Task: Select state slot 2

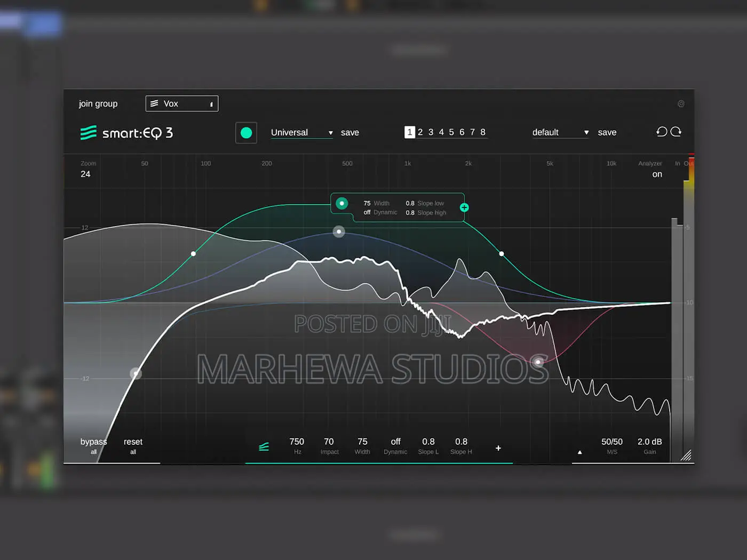Action: point(420,132)
